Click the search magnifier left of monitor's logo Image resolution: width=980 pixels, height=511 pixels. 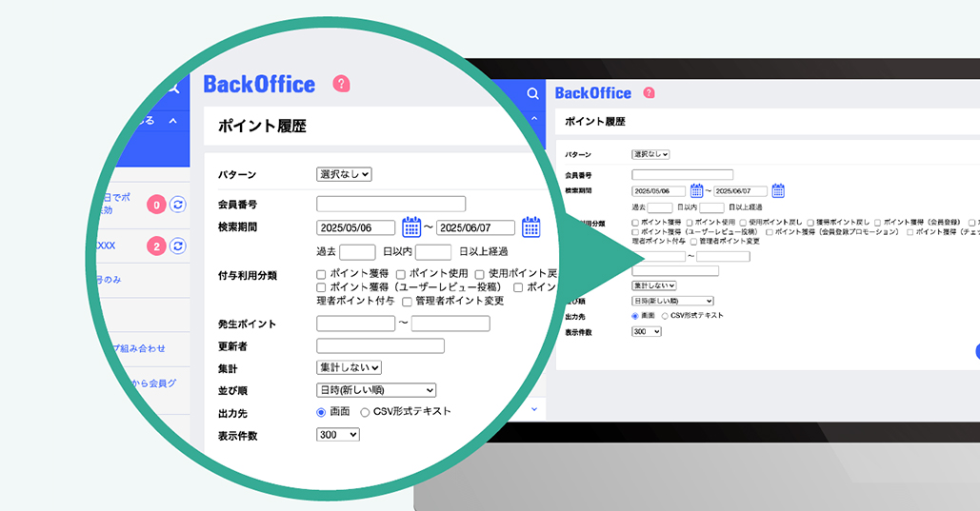pos(533,93)
